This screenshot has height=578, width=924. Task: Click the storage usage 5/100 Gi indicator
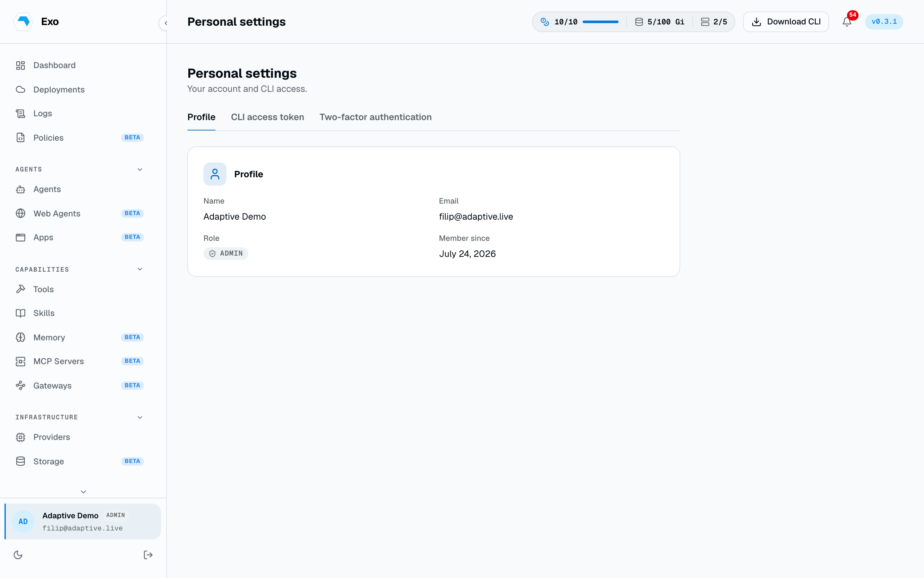(x=659, y=22)
